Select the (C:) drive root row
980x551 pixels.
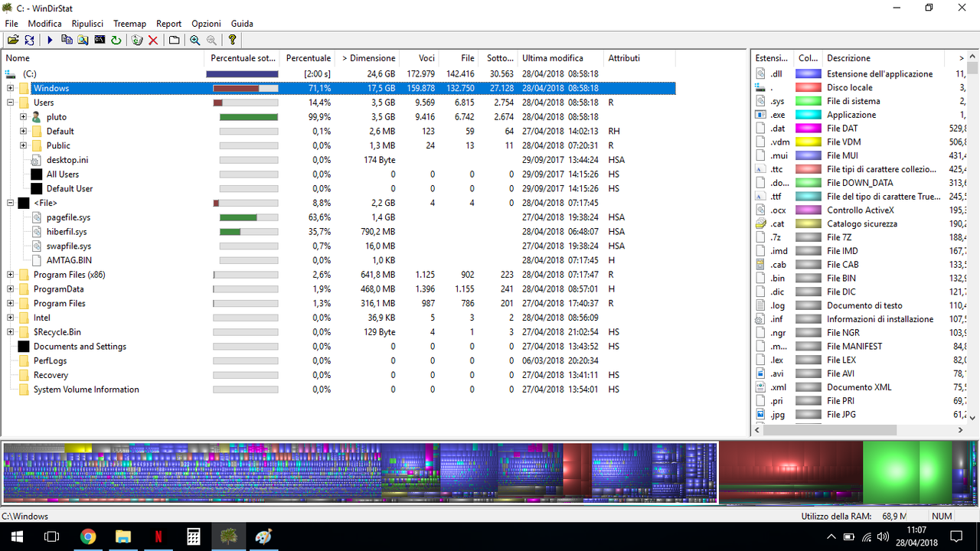[x=338, y=73]
